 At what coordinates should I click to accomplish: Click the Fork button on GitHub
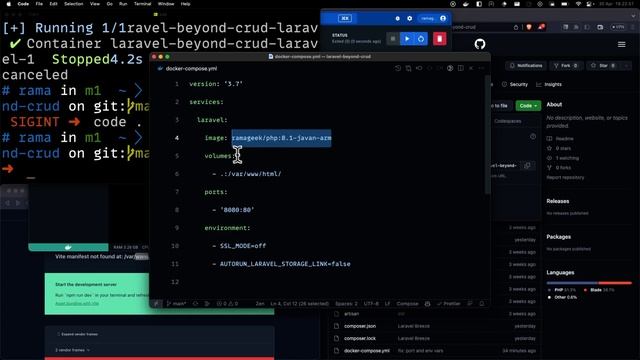tap(566, 66)
